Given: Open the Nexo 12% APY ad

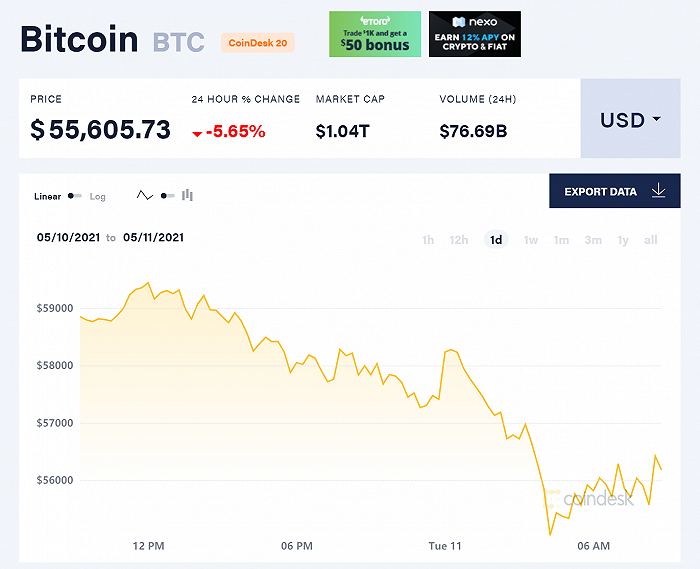Looking at the screenshot, I should click(x=475, y=34).
